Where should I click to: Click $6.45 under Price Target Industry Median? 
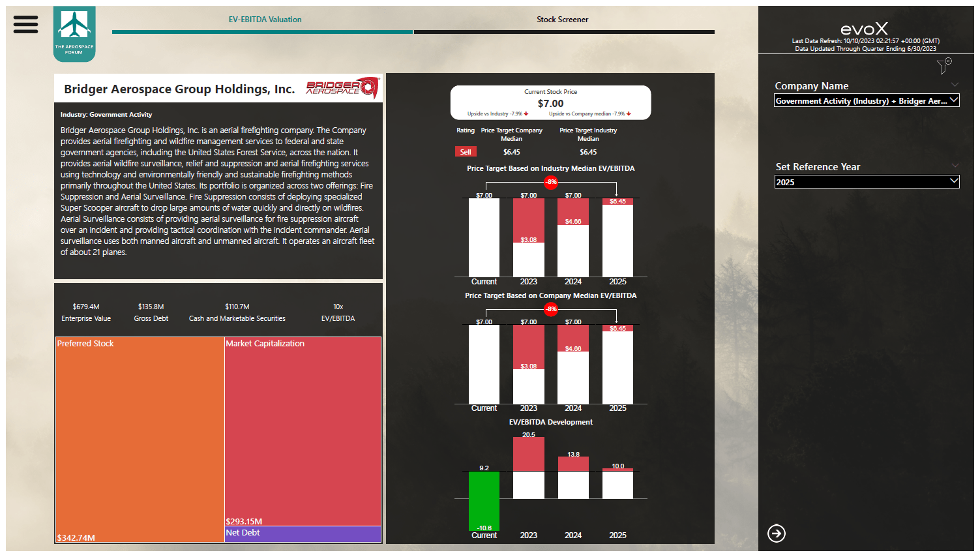[588, 152]
